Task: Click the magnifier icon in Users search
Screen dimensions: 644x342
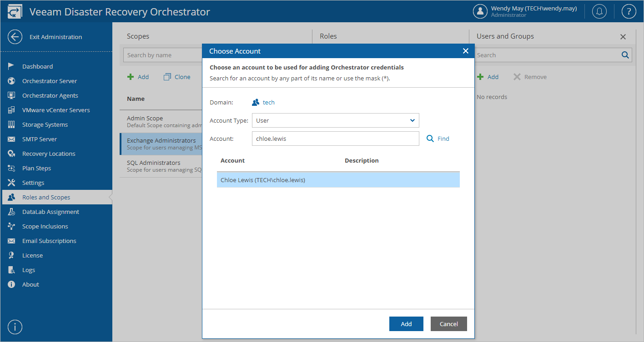Action: pos(625,55)
